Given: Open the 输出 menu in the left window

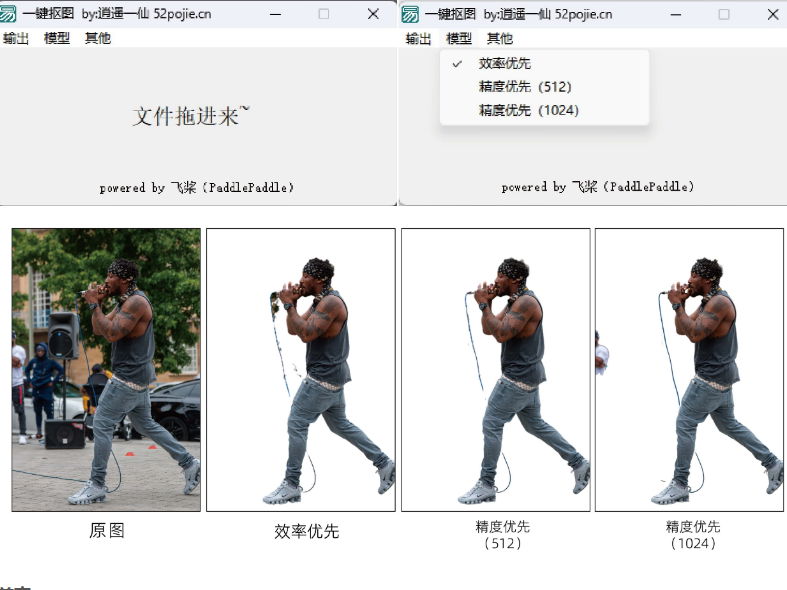Looking at the screenshot, I should (16, 38).
